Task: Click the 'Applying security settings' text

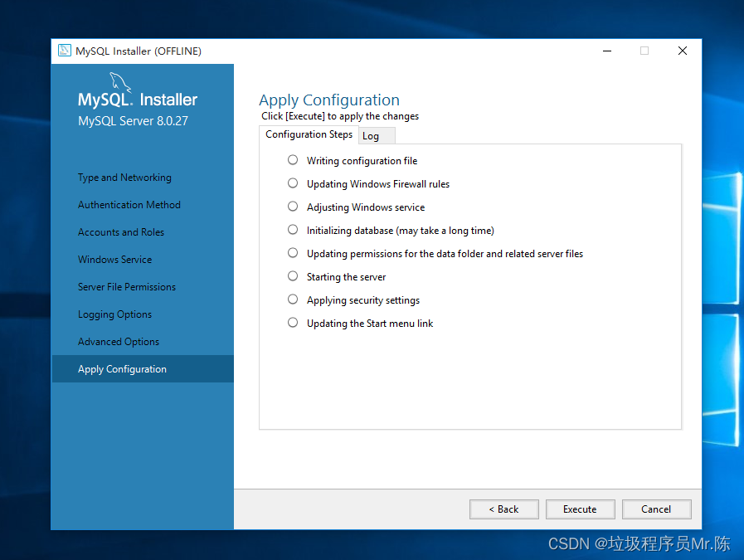Action: tap(363, 300)
